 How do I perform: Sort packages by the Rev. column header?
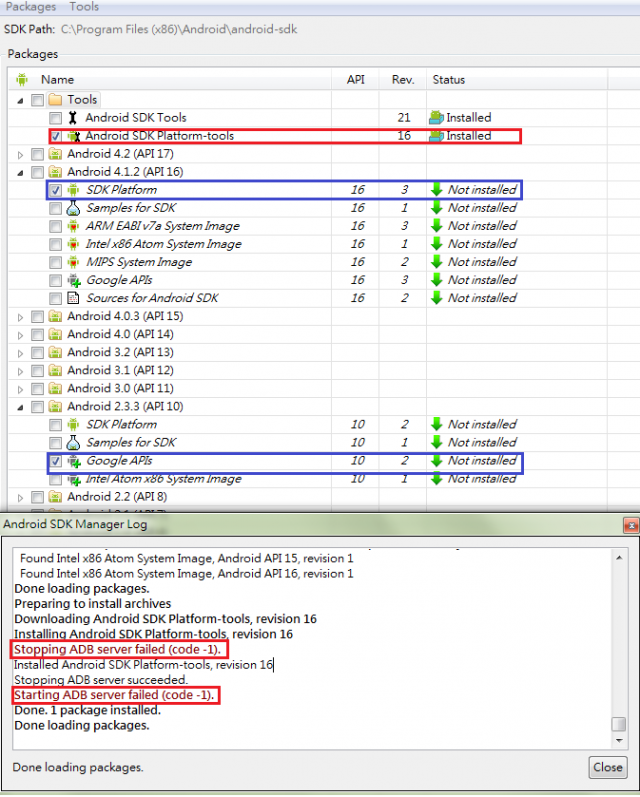(403, 80)
